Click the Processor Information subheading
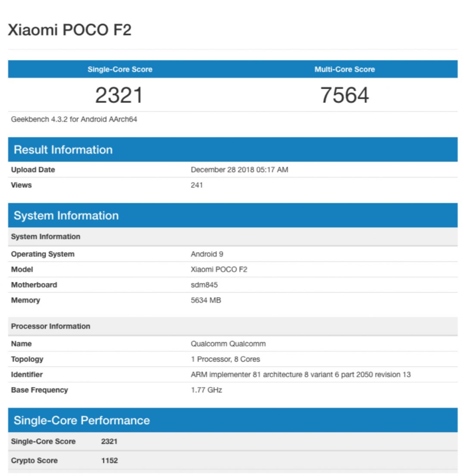The image size is (476, 476). [50, 326]
